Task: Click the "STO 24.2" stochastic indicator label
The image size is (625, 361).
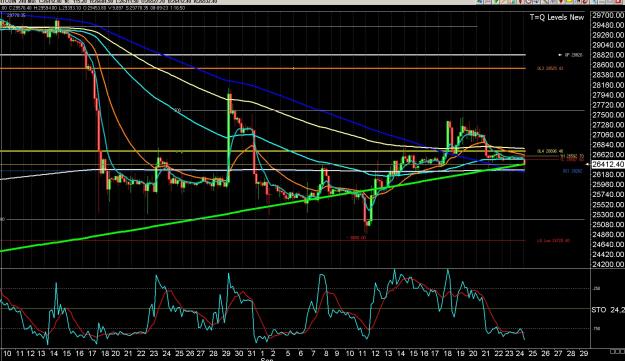Action: [x=607, y=310]
